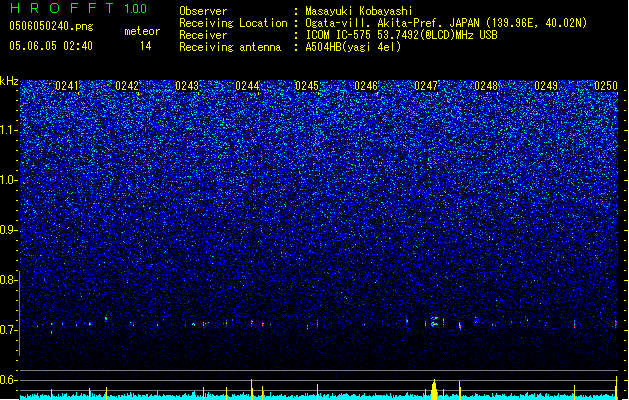The image size is (629, 400).
Task: Click the time marker 0247
Action: [426, 86]
